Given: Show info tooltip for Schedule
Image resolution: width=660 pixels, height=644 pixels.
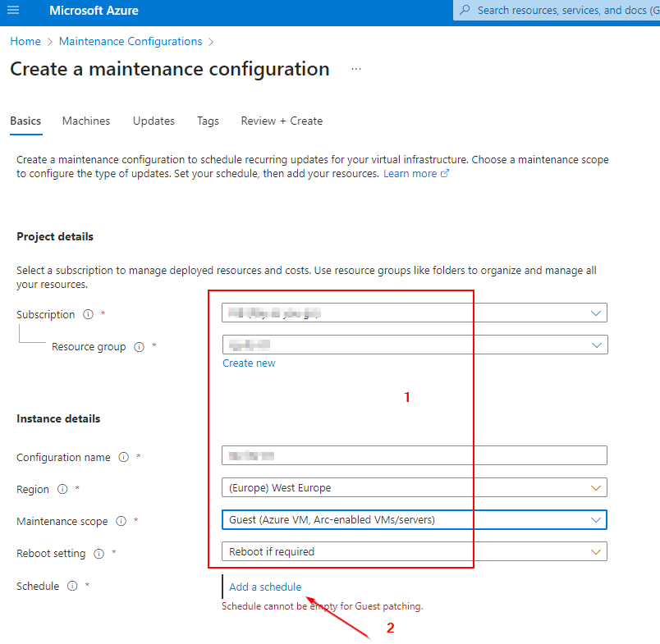Looking at the screenshot, I should (x=72, y=586).
